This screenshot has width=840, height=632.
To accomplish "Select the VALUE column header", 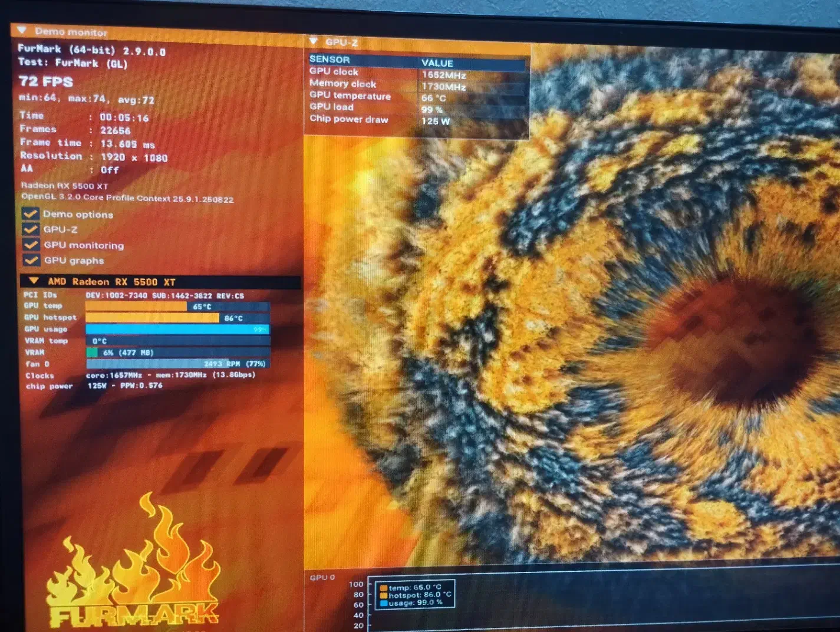I will click(437, 63).
